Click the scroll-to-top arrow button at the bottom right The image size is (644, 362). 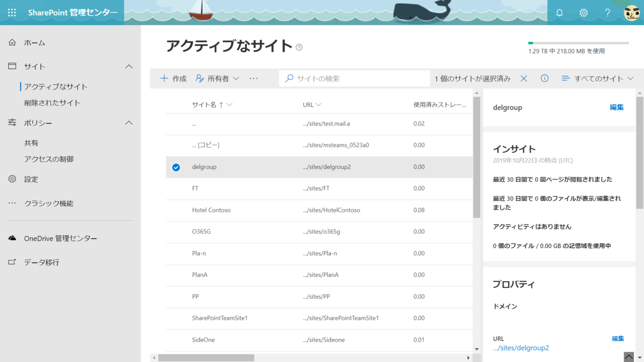coord(629,357)
